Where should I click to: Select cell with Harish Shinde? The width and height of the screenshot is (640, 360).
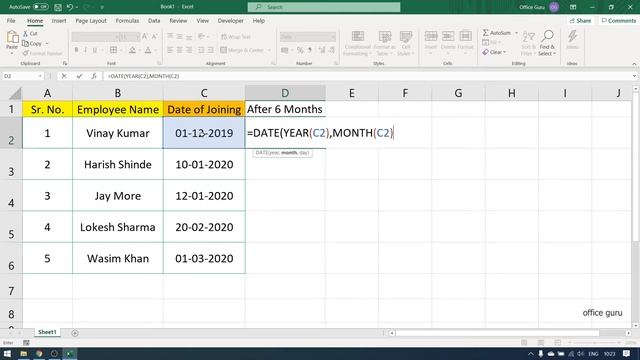pos(118,164)
